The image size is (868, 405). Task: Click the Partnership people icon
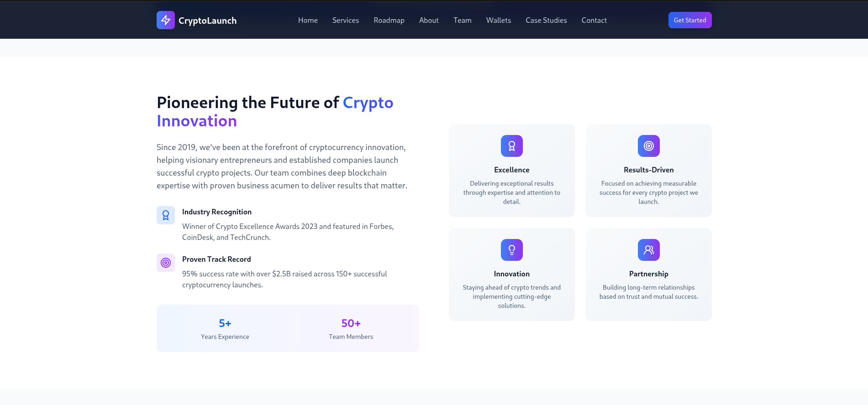(648, 250)
